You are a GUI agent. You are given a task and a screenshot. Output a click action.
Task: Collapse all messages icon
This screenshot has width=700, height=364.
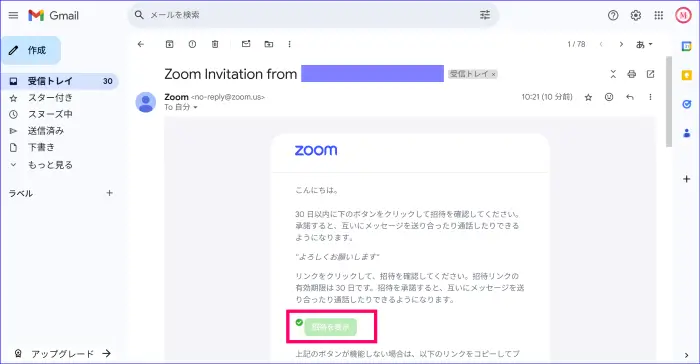[613, 74]
